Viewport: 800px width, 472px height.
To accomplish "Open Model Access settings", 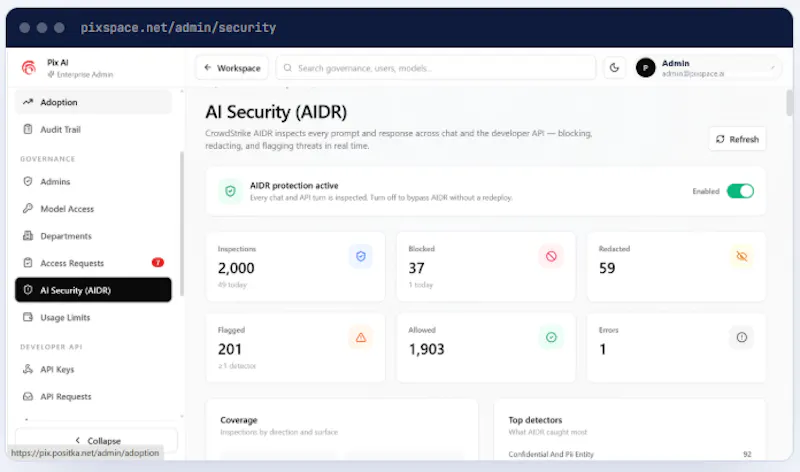I will point(93,209).
